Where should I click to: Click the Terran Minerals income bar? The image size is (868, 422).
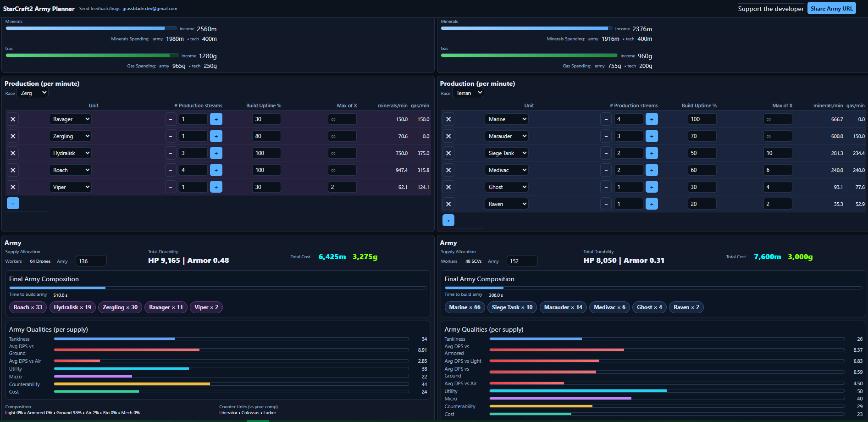tap(526, 28)
